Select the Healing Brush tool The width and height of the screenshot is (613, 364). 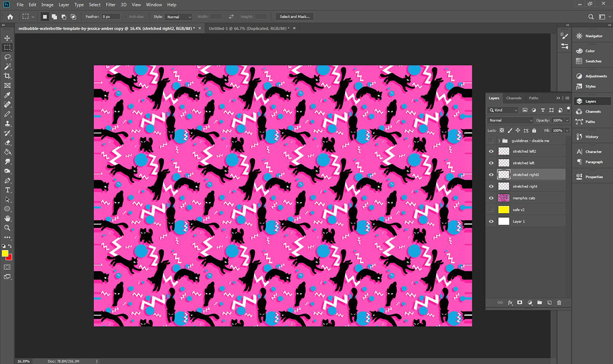[7, 105]
